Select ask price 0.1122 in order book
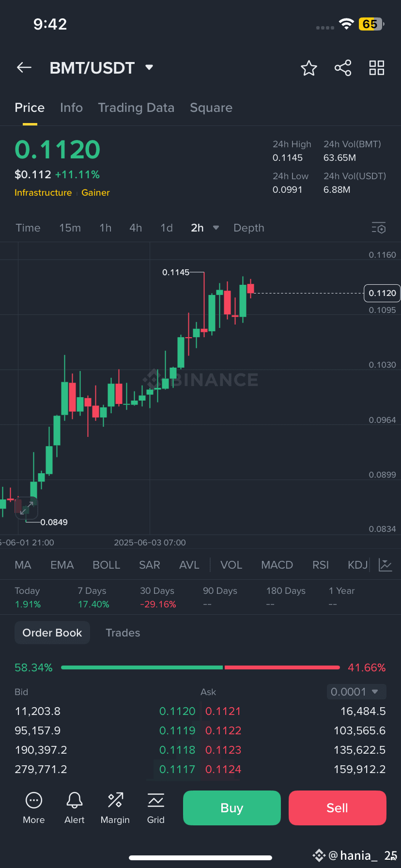 (x=223, y=730)
